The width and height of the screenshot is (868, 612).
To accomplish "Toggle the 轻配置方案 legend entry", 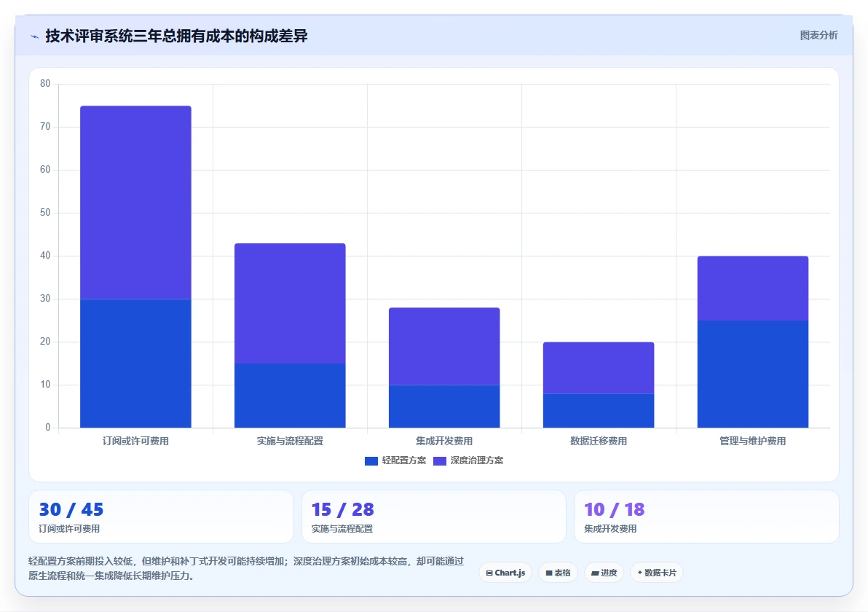I will tap(395, 460).
